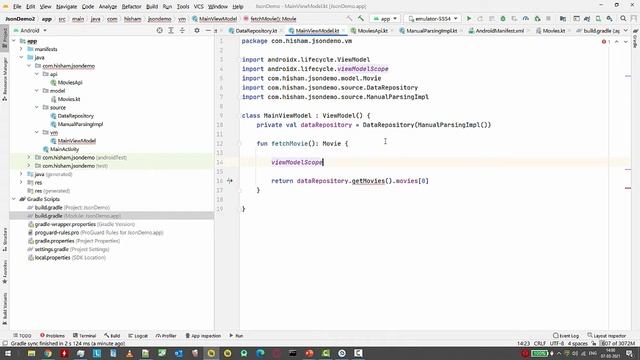This screenshot has height=360, width=640.
Task: Click error indicator at top of editor
Action: tap(606, 42)
